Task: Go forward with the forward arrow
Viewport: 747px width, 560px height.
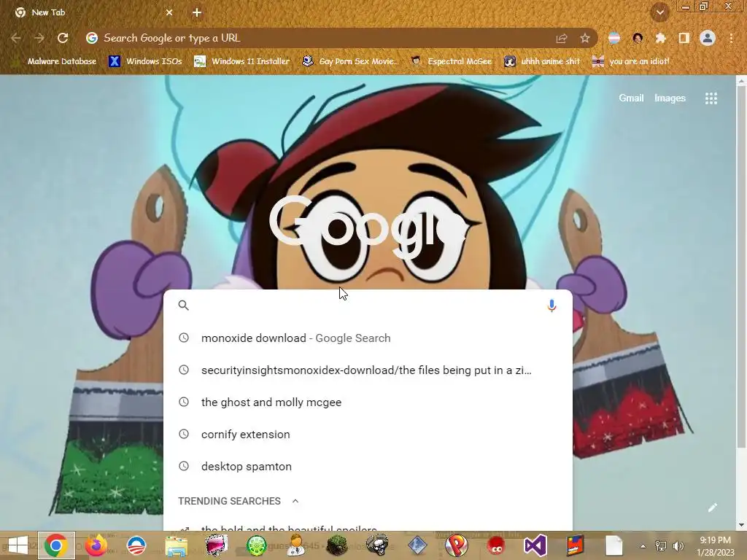Action: click(39, 38)
